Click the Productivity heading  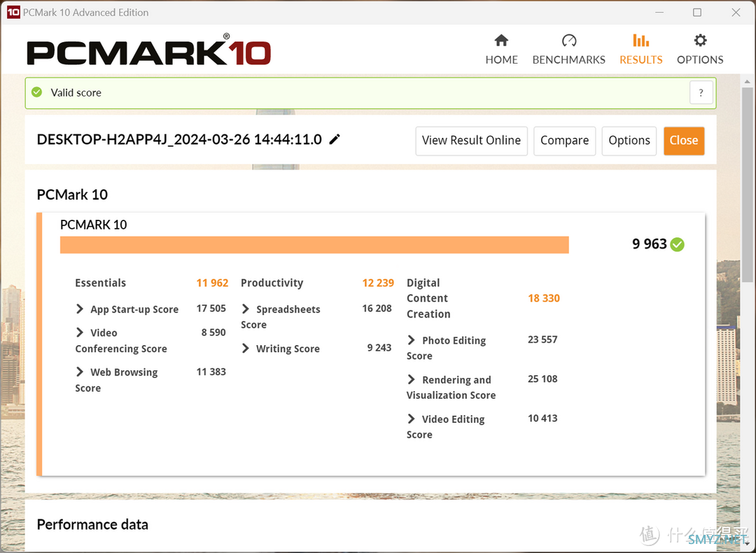(272, 283)
